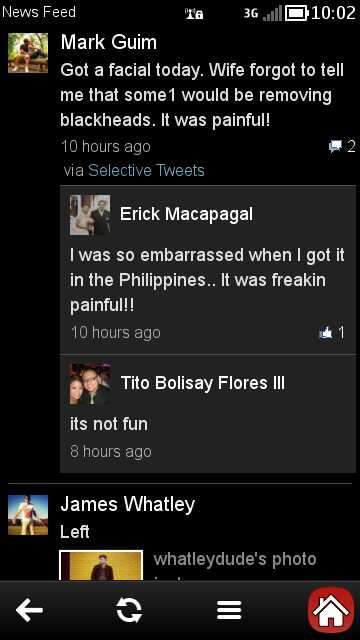Screen dimensions: 360x640
Task: Open the hamburger menu icon
Action: [x=229, y=611]
